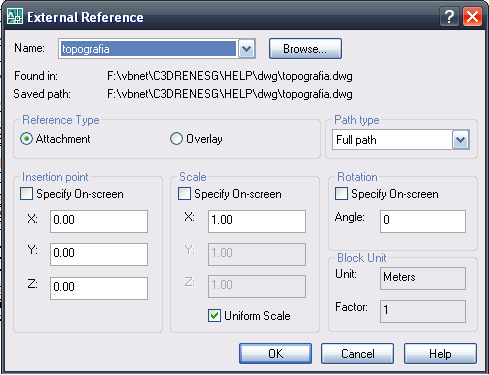Screen dimensions: 489x375
Task: Click the AutoCAD icon in the title bar
Action: coord(15,16)
